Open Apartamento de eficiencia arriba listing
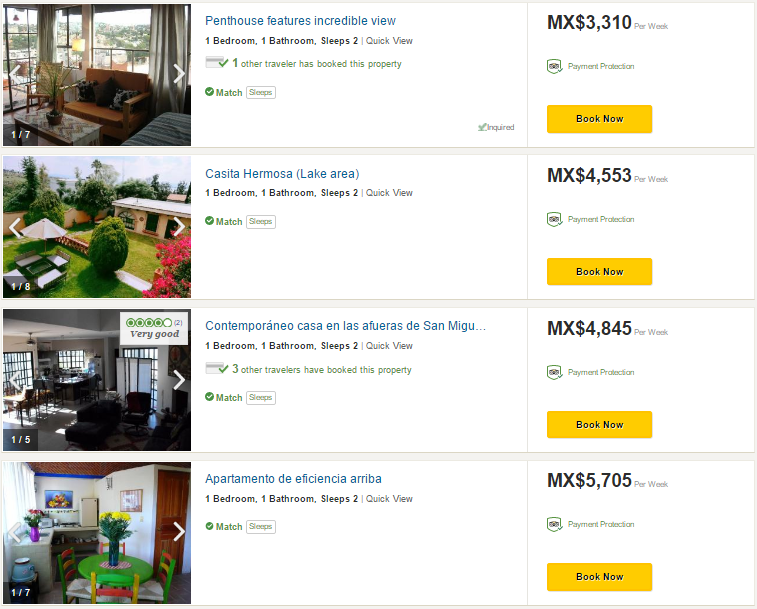The height and width of the screenshot is (609, 757). 293,479
